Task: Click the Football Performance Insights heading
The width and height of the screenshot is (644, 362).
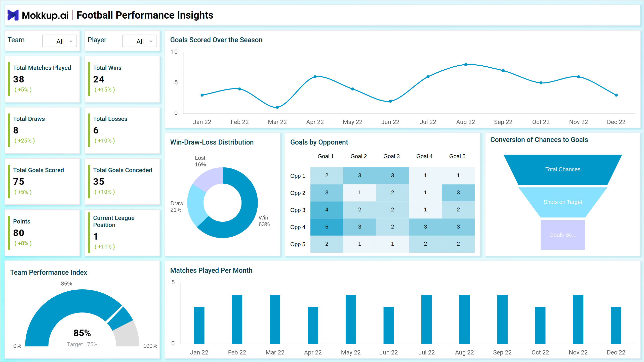Action: click(145, 15)
